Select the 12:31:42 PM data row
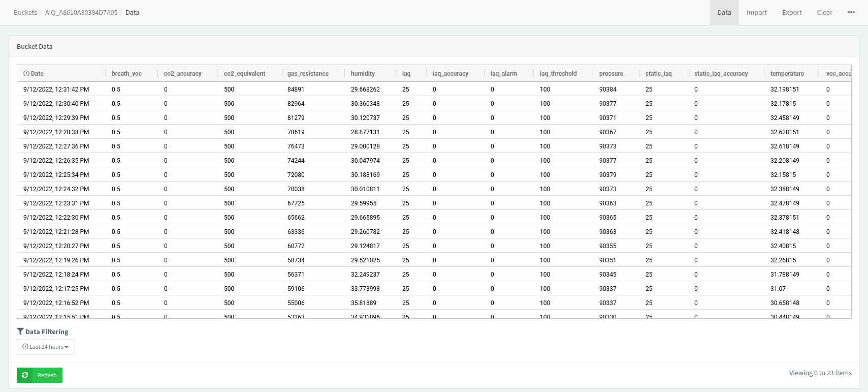 pyautogui.click(x=56, y=89)
